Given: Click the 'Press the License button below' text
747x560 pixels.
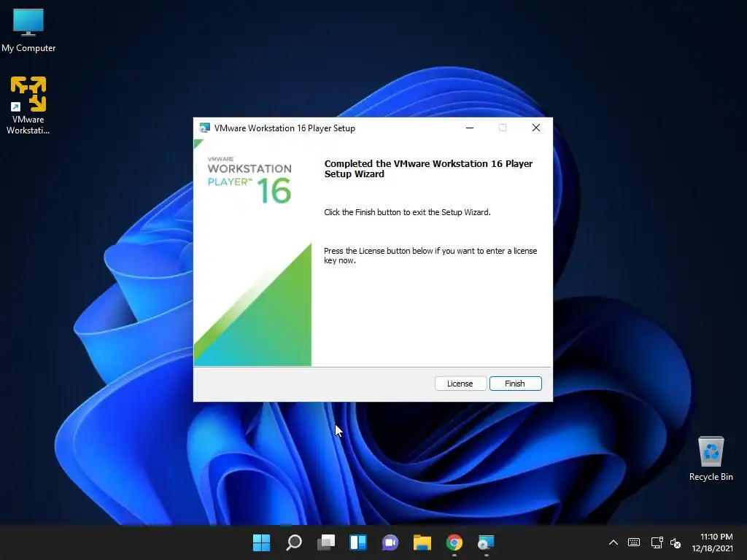Looking at the screenshot, I should pos(430,256).
